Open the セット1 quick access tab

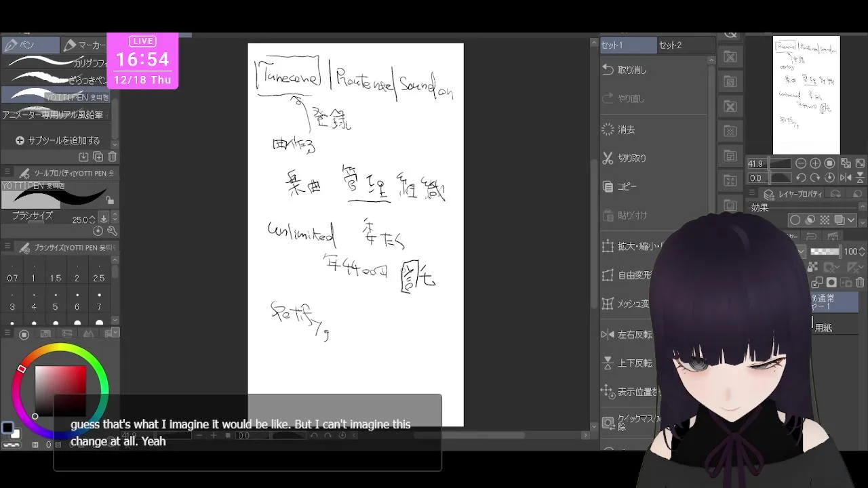pyautogui.click(x=628, y=45)
